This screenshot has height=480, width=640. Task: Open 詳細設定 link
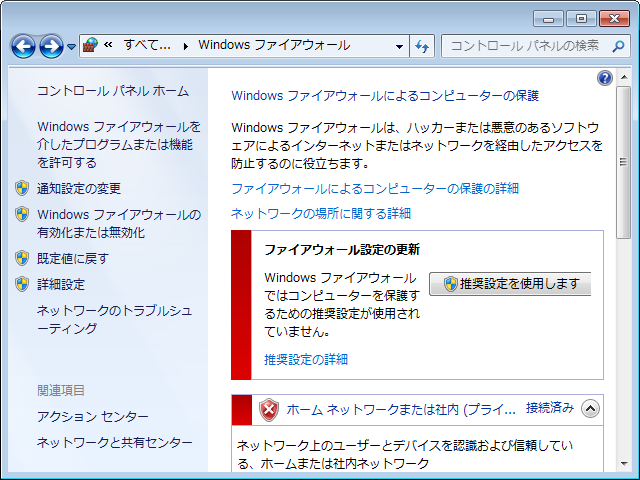61,284
